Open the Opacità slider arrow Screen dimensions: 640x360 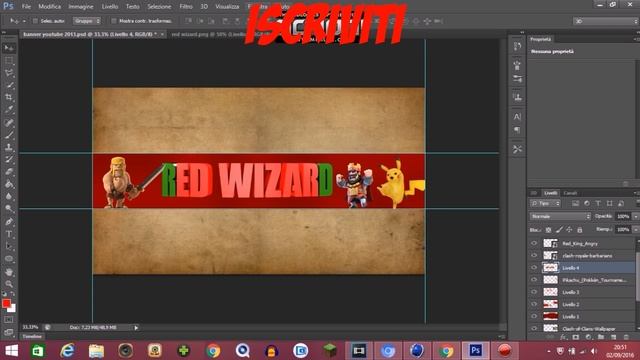pos(635,216)
